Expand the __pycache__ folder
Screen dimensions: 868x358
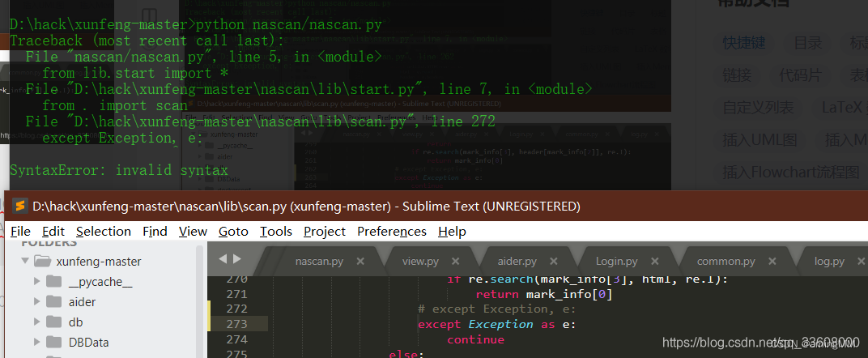[x=37, y=282]
